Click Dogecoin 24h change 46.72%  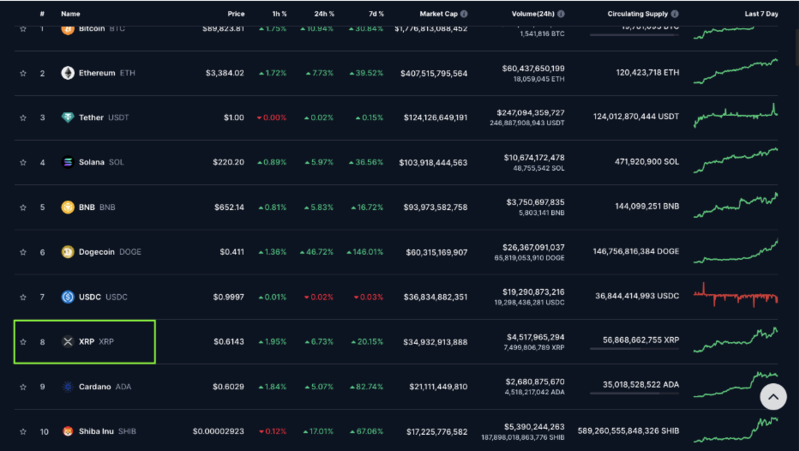tap(317, 252)
